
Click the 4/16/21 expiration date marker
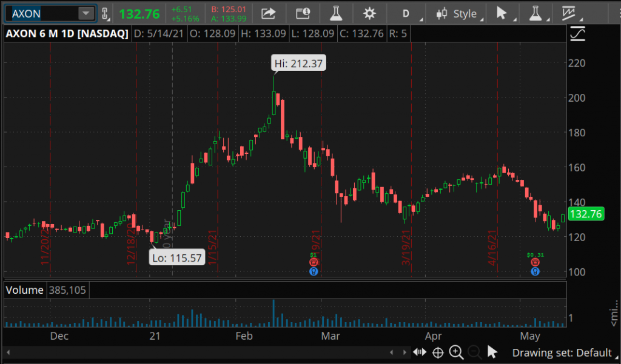pos(492,247)
